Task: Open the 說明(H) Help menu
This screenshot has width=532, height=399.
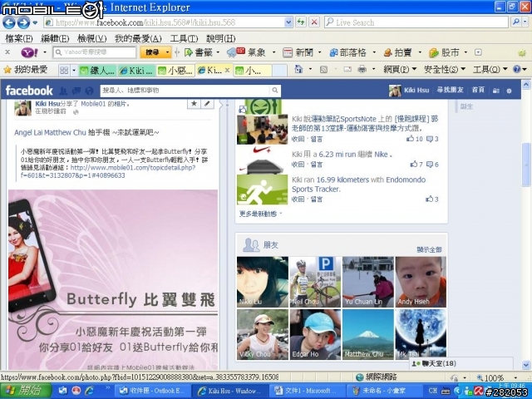Action: coord(221,39)
